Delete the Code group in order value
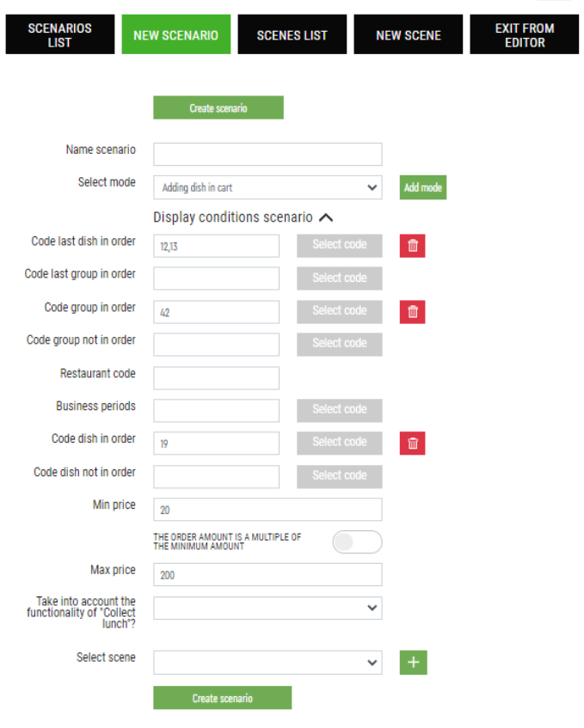 pos(412,311)
